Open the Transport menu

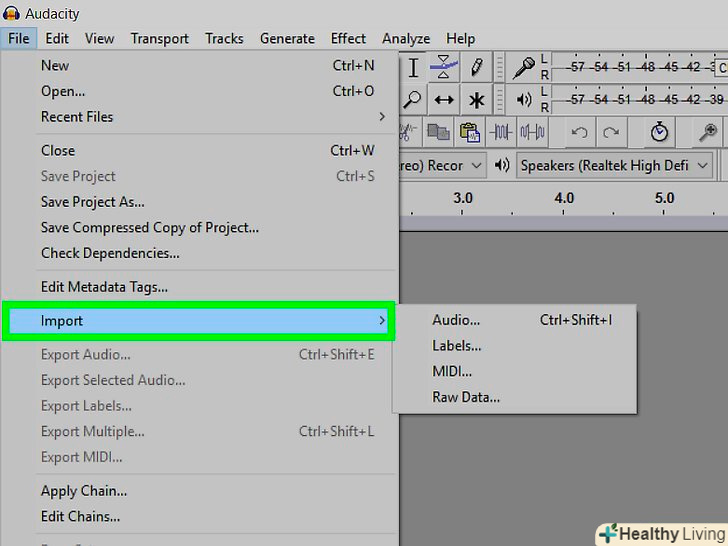pos(159,39)
